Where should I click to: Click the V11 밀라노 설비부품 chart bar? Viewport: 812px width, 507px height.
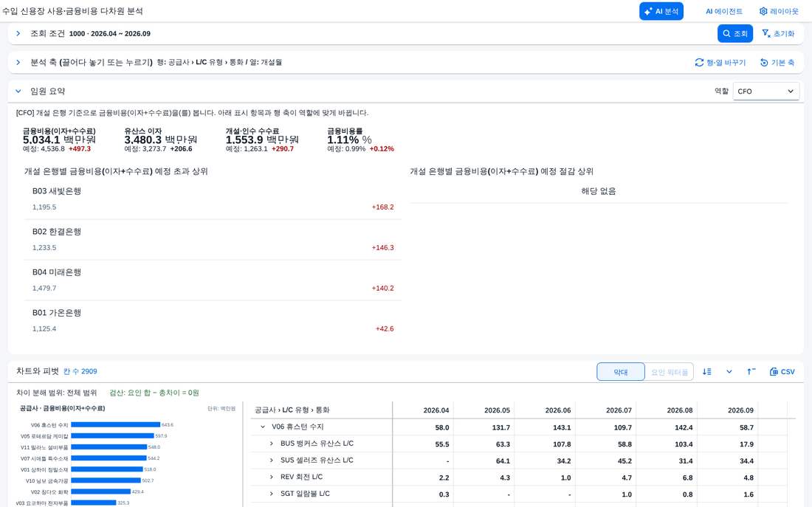coord(109,447)
